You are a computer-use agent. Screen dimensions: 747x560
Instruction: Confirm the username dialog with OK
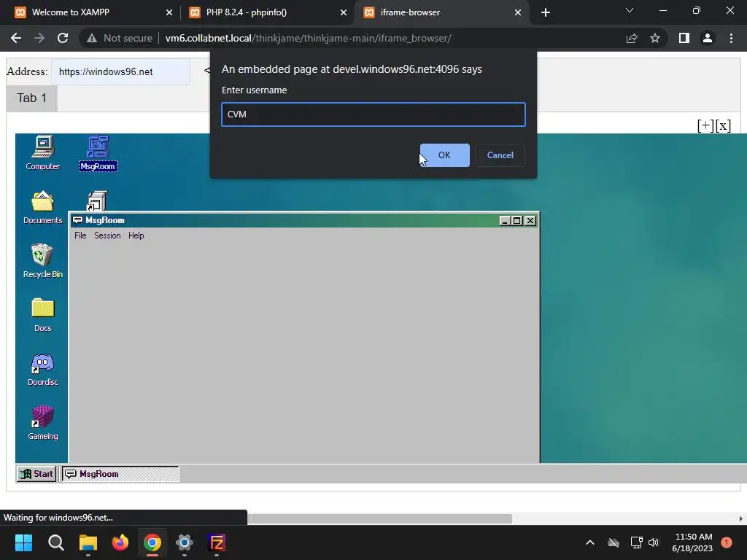tap(444, 155)
